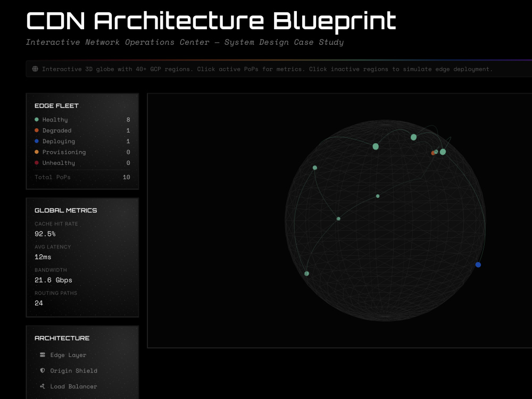Click the CDN Architecture Blueprint title
The image size is (532, 399).
(211, 21)
